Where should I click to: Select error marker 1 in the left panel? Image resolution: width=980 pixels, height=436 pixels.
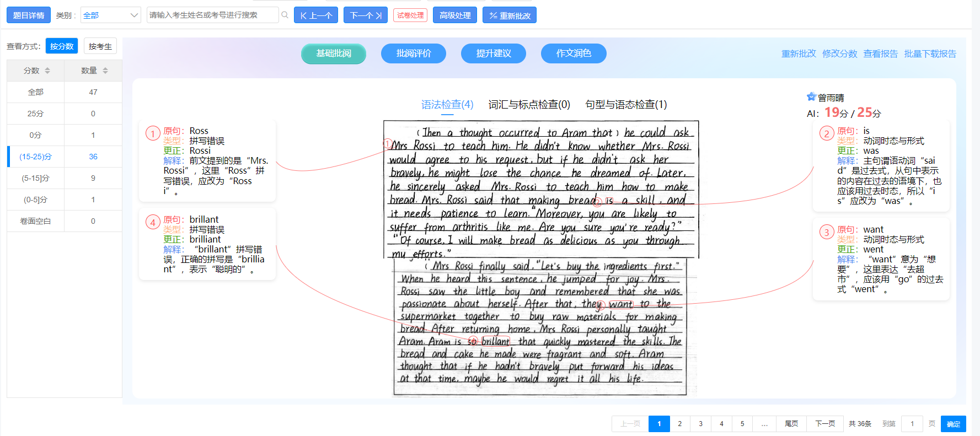(153, 133)
